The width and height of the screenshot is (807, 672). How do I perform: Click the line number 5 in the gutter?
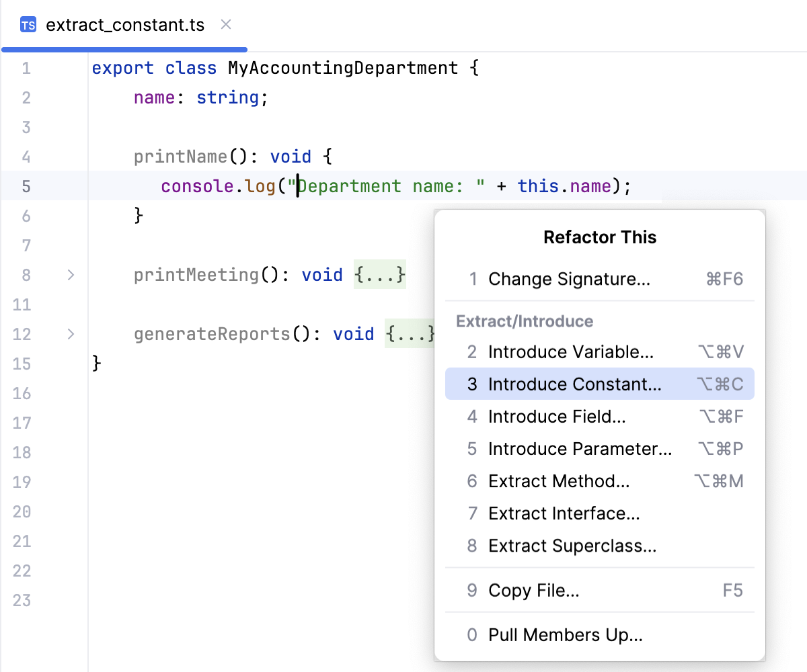click(x=26, y=186)
